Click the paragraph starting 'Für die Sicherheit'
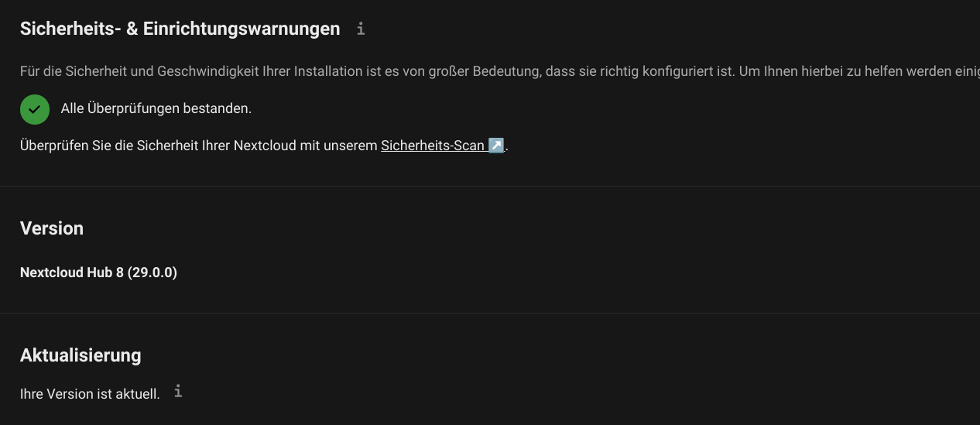Image resolution: width=980 pixels, height=425 pixels. [x=500, y=71]
